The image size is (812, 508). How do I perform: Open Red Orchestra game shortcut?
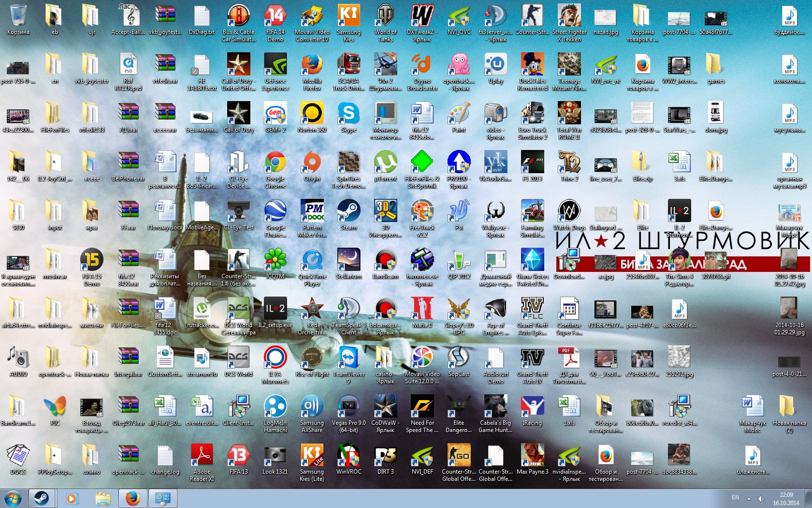pyautogui.click(x=312, y=316)
